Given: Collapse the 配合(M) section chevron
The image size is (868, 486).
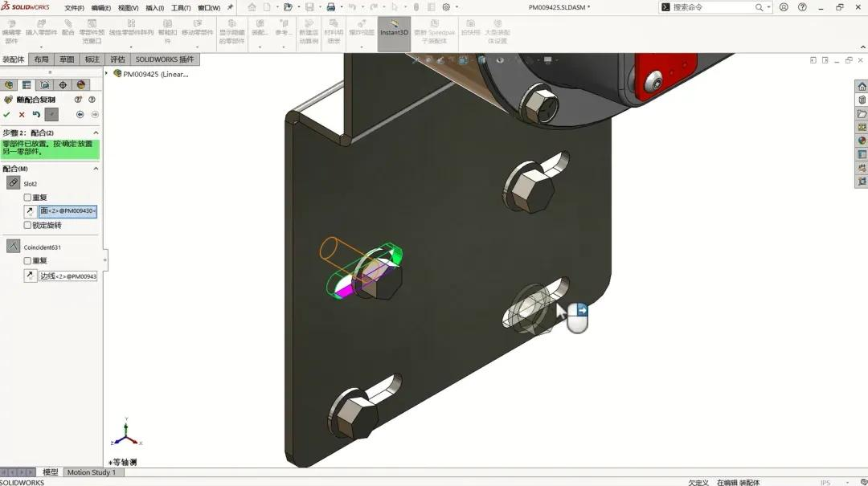Looking at the screenshot, I should click(96, 169).
